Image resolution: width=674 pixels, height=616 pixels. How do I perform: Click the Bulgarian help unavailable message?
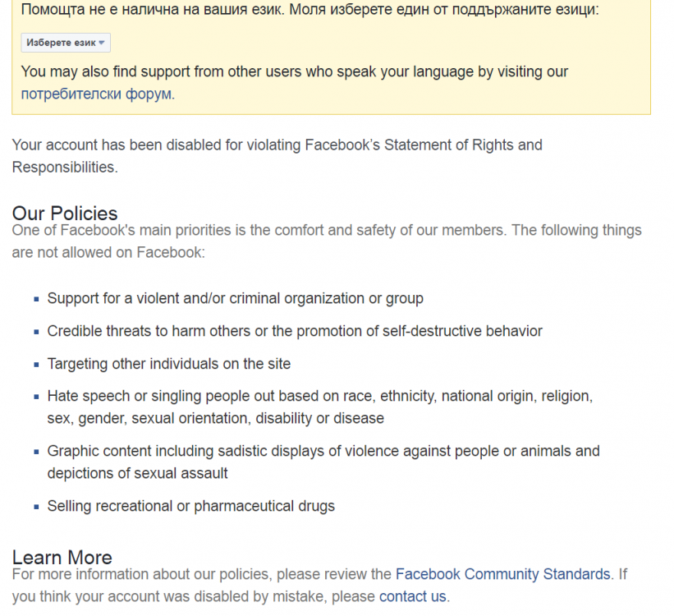click(x=309, y=9)
